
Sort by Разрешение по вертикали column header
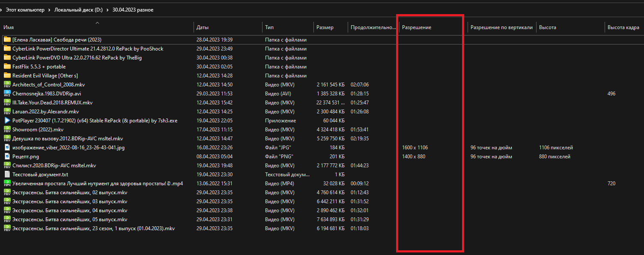point(502,27)
